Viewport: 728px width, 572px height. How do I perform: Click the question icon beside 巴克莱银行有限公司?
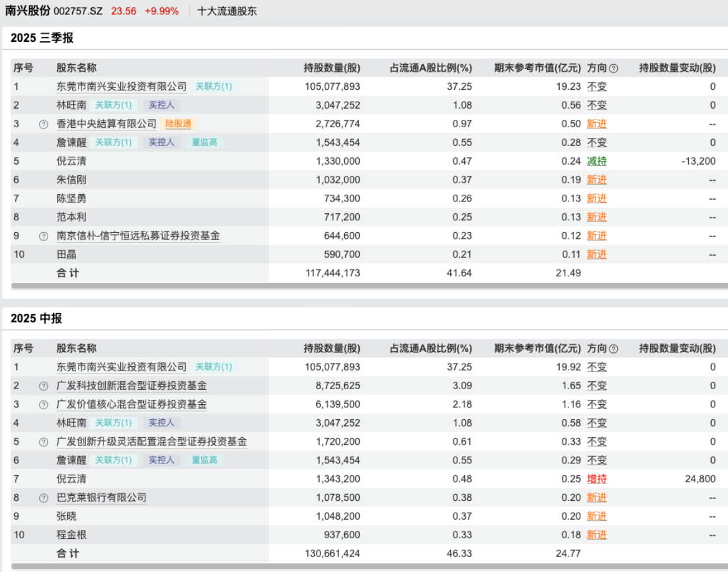pos(44,498)
